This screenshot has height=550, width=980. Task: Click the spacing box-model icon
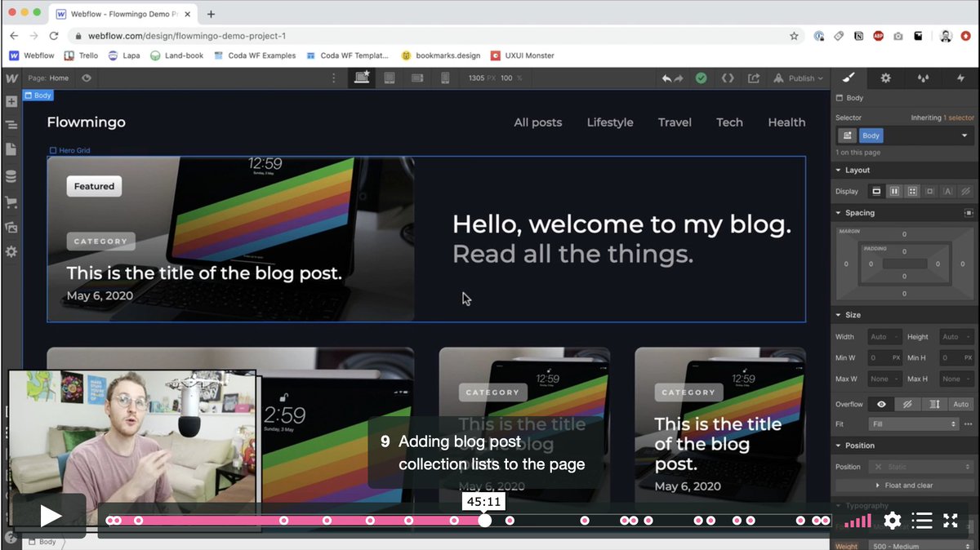pos(969,212)
